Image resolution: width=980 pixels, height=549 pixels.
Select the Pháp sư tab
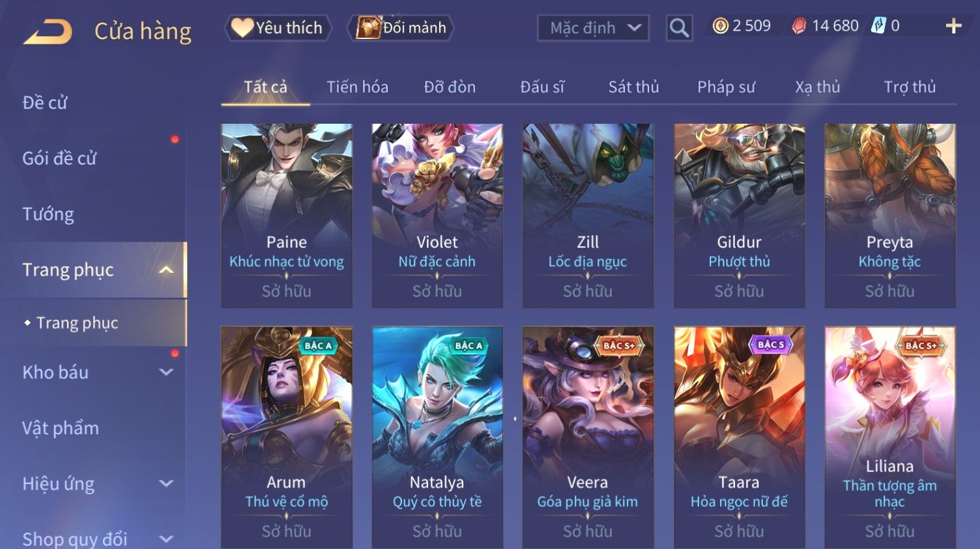coord(726,87)
